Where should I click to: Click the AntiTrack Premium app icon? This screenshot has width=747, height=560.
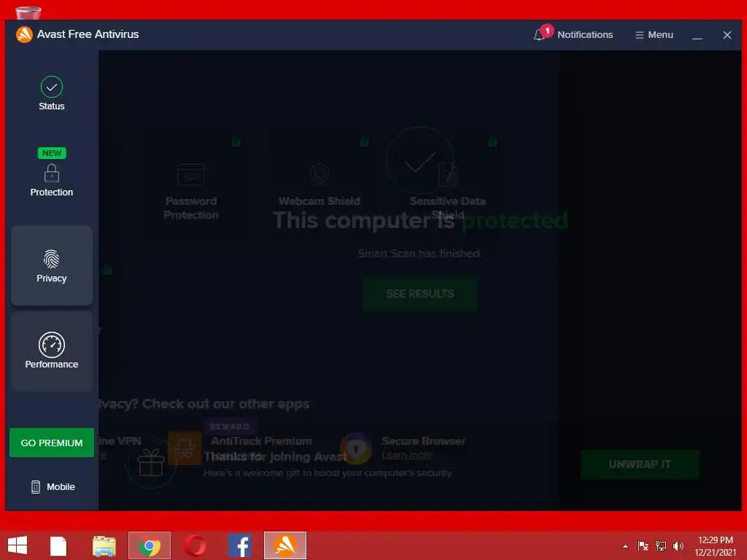coord(185,448)
